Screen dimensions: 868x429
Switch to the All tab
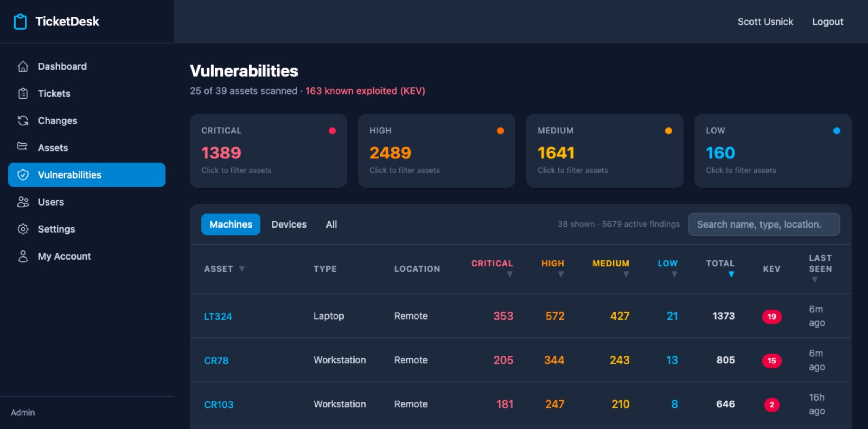tap(331, 225)
